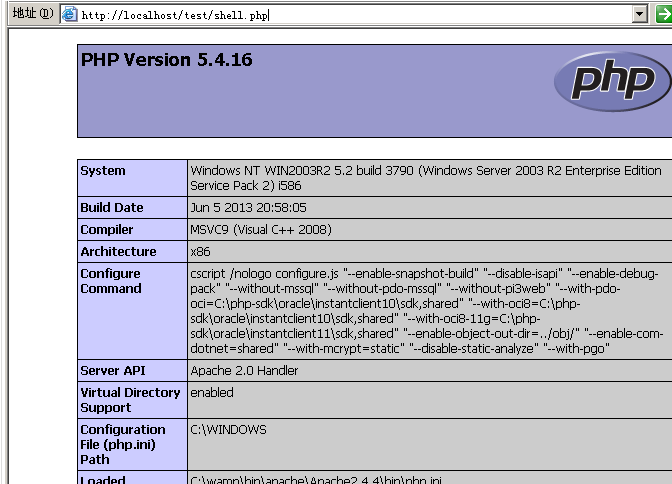Viewport: 672px width, 484px height.
Task: Select MSVC9 (Visual C++ 2008) value
Action: click(x=261, y=230)
